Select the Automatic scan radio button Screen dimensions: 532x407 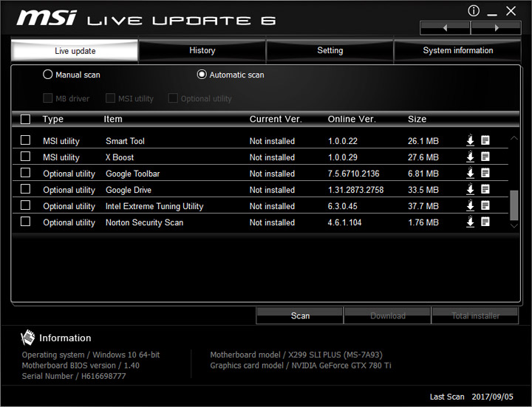202,75
